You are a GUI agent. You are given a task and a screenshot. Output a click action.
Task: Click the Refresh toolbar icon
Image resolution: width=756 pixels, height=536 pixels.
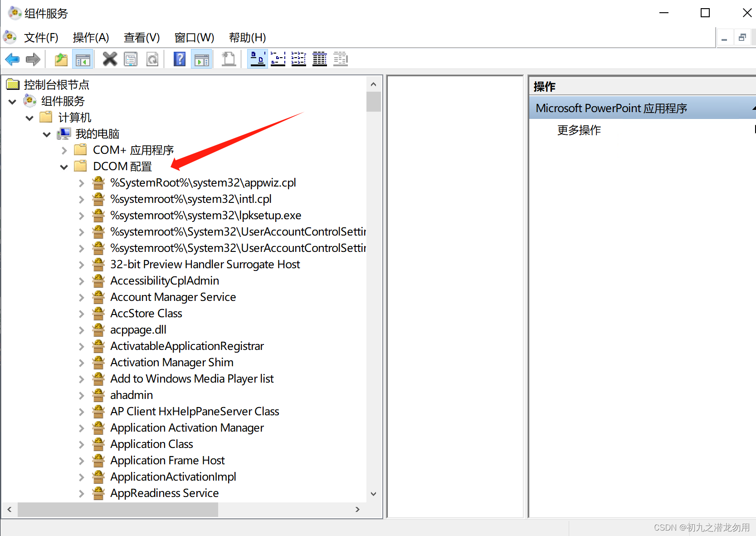click(x=153, y=59)
